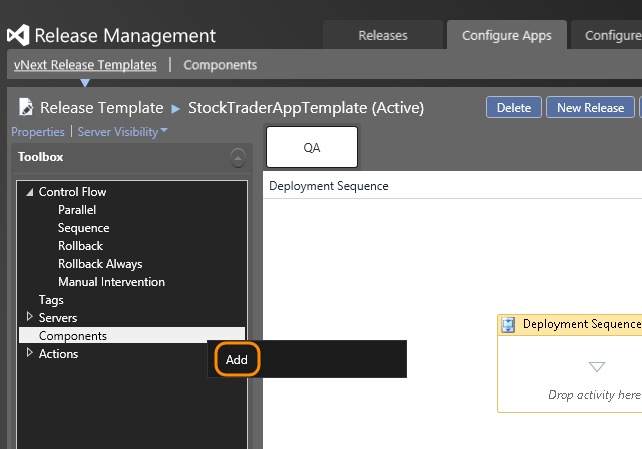Choose Add from the context menu
642x449 pixels.
pos(237,359)
